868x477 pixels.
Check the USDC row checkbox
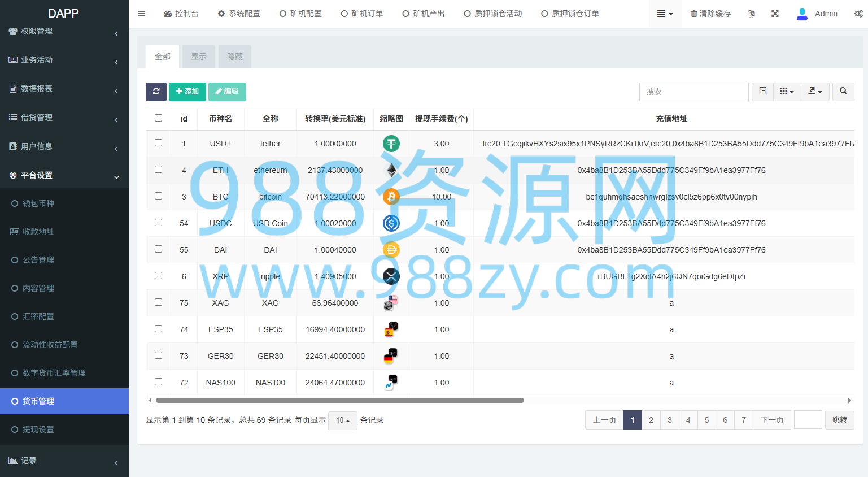pyautogui.click(x=159, y=223)
